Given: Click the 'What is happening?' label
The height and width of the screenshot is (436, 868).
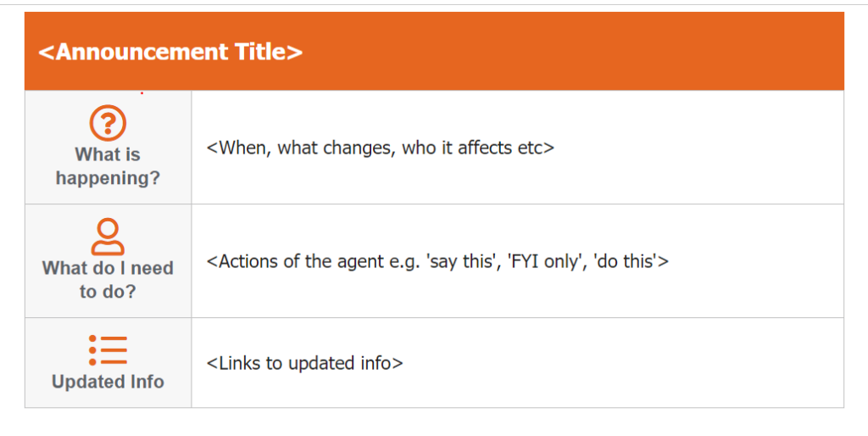Looking at the screenshot, I should [x=108, y=166].
